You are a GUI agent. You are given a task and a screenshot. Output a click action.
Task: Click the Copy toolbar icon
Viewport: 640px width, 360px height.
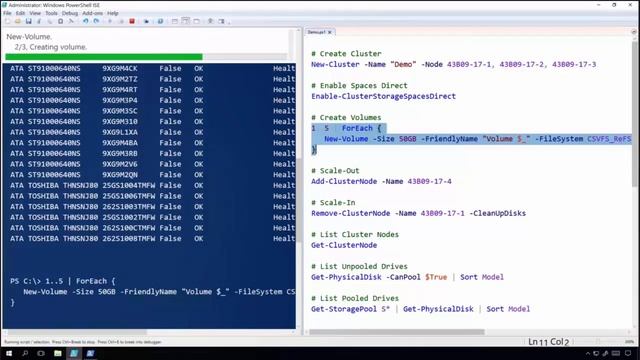tap(49, 21)
